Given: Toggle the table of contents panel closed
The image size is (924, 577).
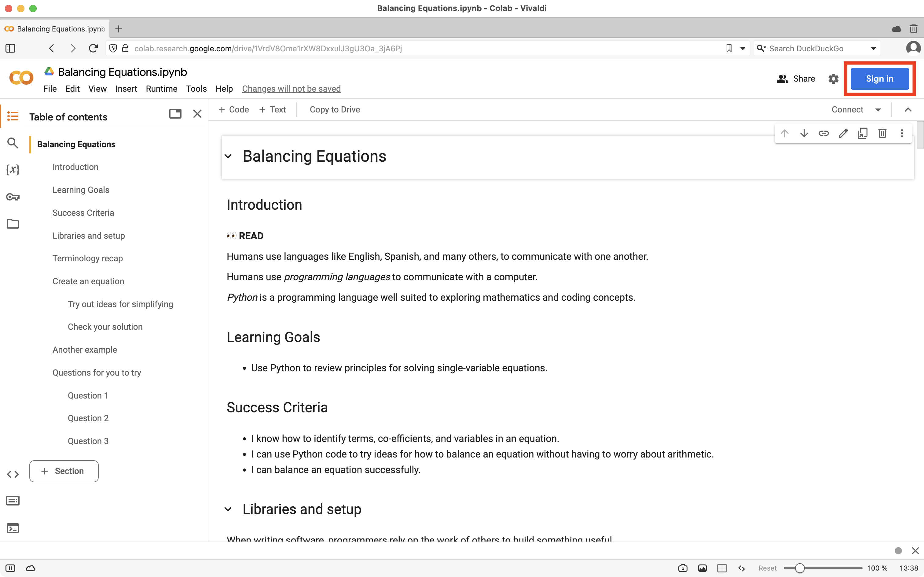Looking at the screenshot, I should click(197, 114).
